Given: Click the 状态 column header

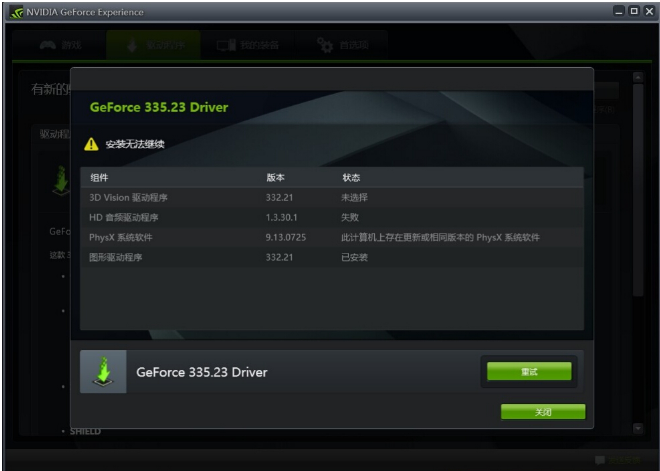Looking at the screenshot, I should coord(350,177).
